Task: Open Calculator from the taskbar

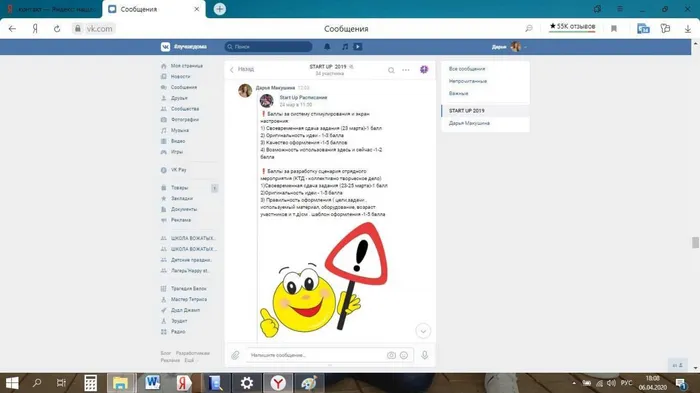Action: [x=91, y=383]
